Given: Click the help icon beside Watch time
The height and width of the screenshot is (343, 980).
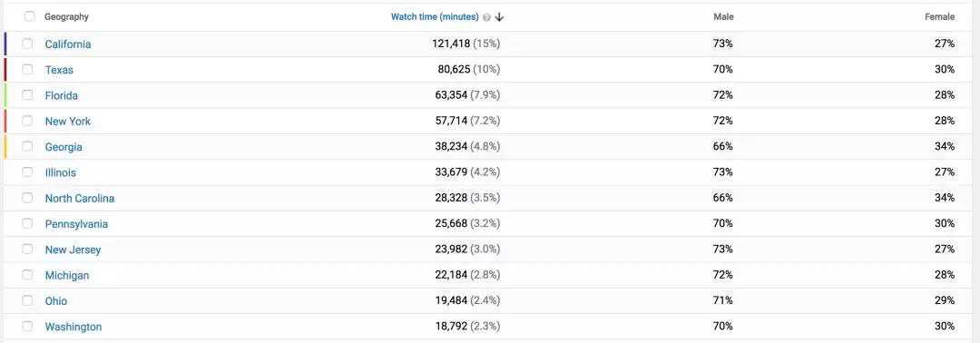Looking at the screenshot, I should tap(487, 17).
